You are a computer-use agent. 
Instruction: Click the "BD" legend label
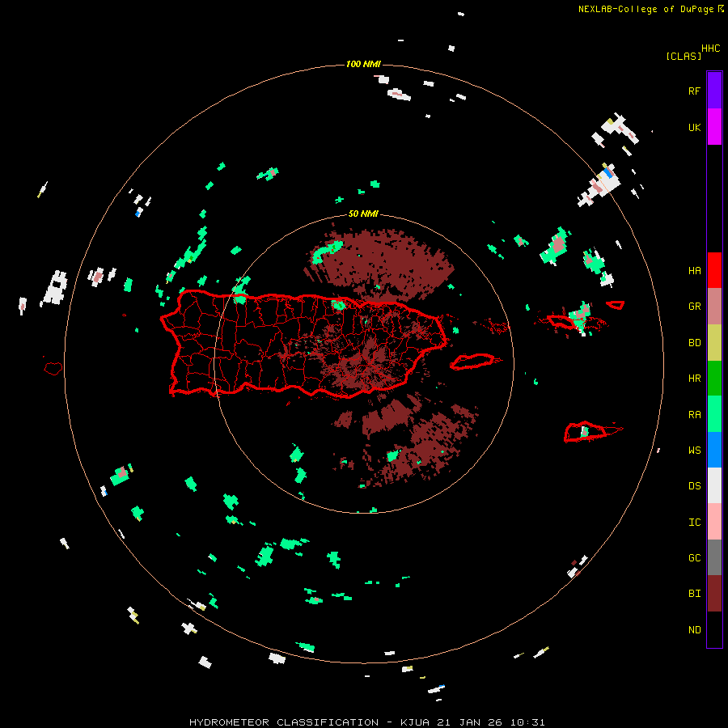(x=694, y=343)
